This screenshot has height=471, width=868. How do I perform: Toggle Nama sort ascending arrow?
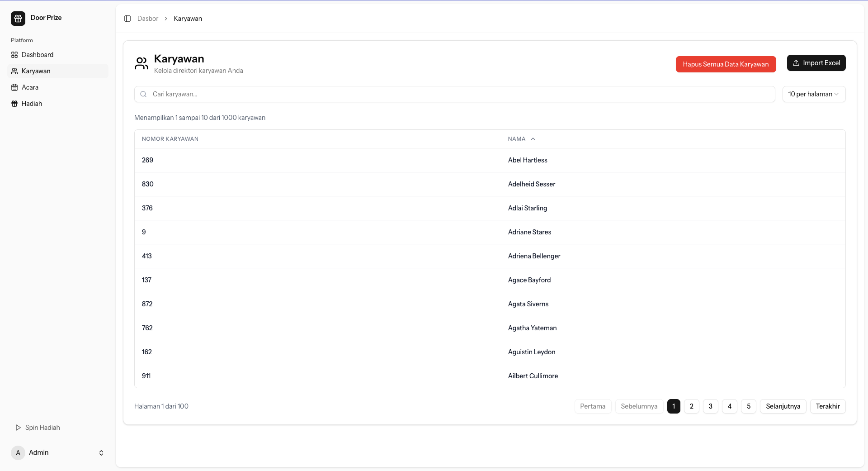(x=533, y=139)
